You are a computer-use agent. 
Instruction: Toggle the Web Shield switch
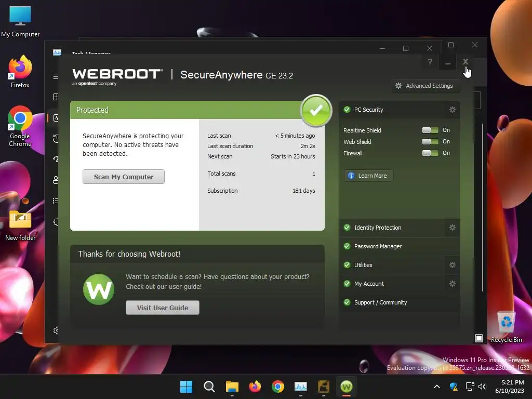coord(430,141)
